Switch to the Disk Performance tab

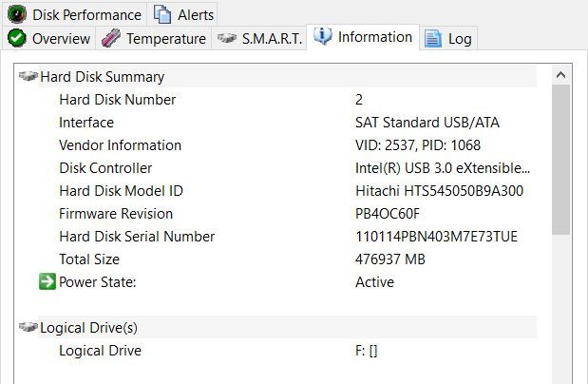point(86,14)
